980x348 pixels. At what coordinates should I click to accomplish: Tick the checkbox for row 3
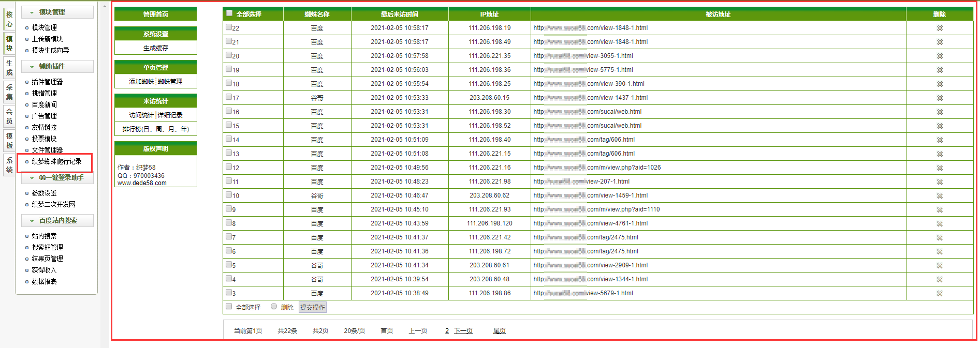coord(229,292)
